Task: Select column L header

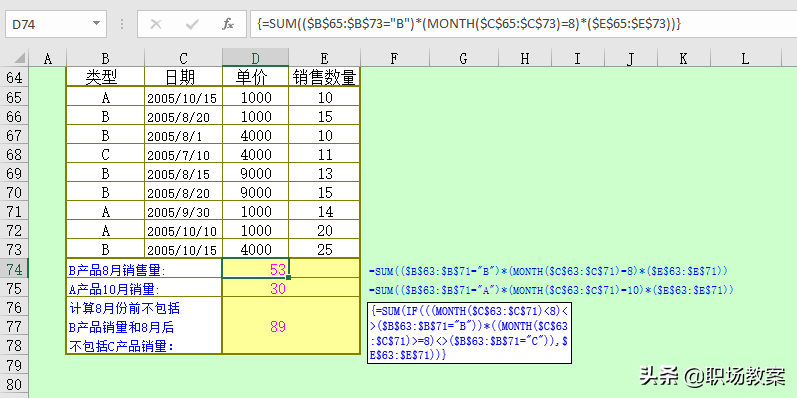Action: (745, 58)
